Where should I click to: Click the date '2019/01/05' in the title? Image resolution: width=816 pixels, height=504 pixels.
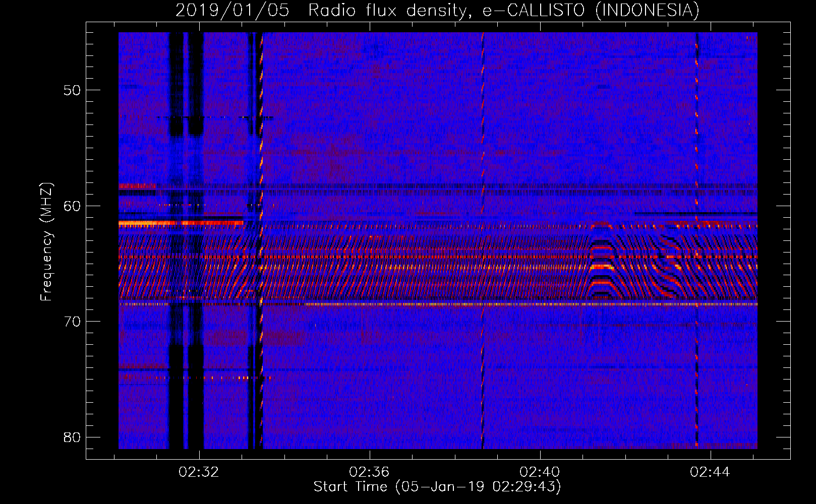click(232, 10)
